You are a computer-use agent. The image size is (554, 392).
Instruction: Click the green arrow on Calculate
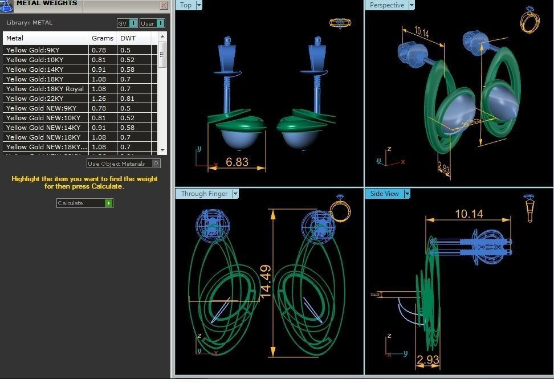(x=108, y=203)
